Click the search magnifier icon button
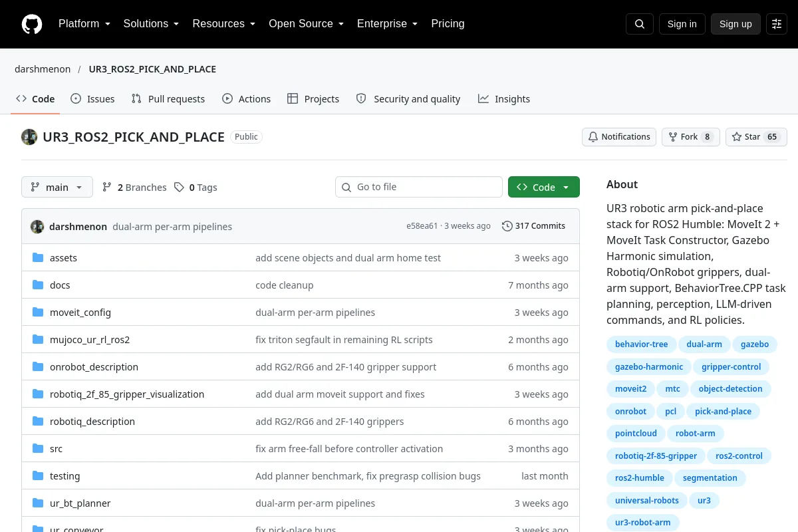The height and width of the screenshot is (532, 798). point(640,24)
